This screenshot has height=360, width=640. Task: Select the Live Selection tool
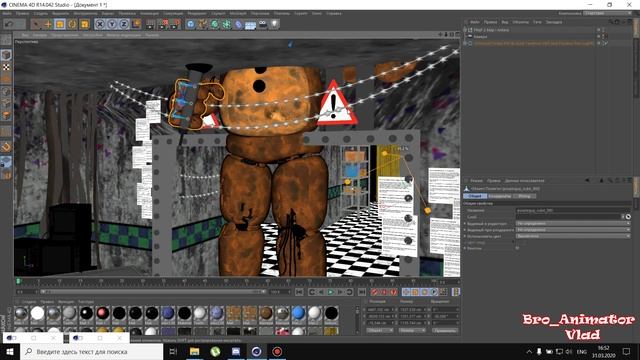(36, 24)
